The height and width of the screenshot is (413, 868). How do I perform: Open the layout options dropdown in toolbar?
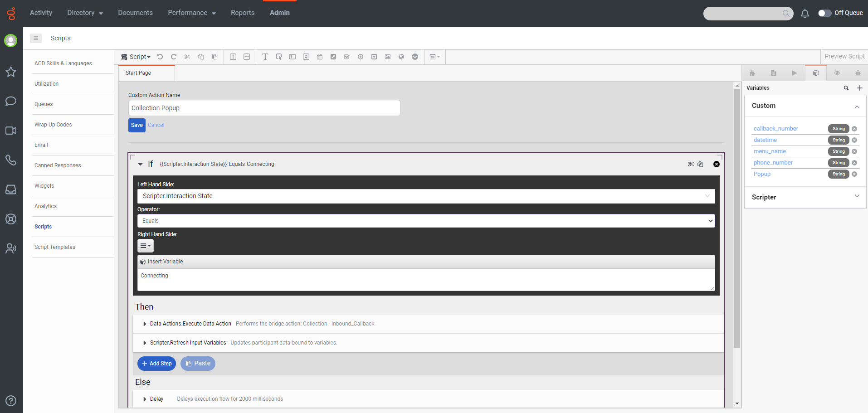tap(435, 57)
